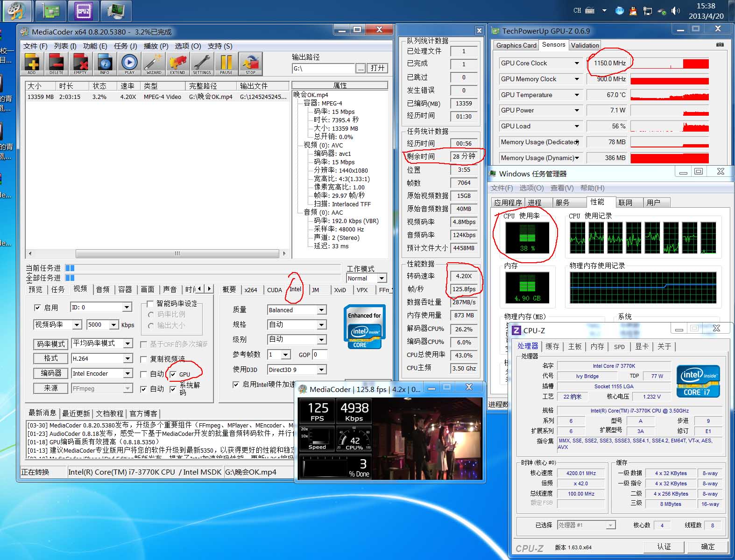Open the 工作模式 Normal dropdown
The width and height of the screenshot is (735, 560).
point(367,278)
